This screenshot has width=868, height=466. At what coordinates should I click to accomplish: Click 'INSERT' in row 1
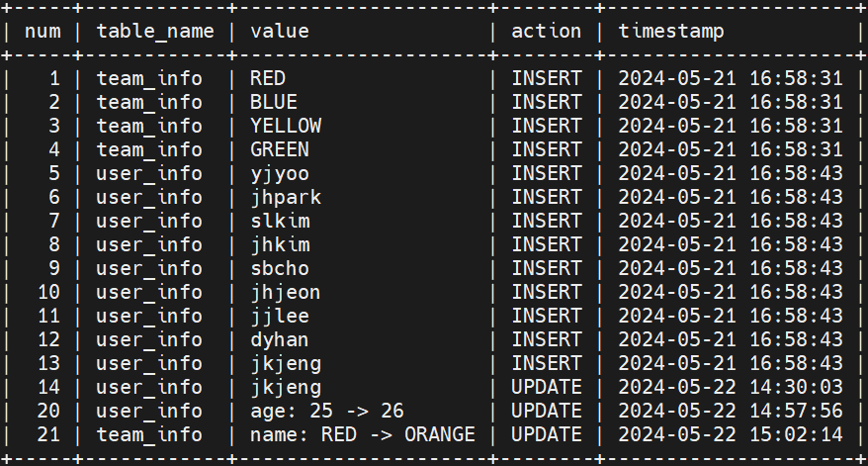[547, 78]
